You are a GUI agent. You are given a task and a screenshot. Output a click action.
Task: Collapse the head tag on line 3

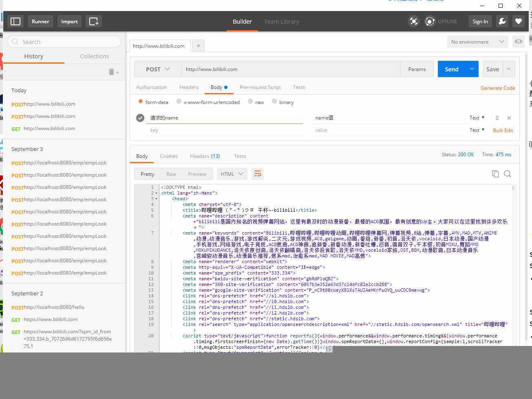[157, 199]
